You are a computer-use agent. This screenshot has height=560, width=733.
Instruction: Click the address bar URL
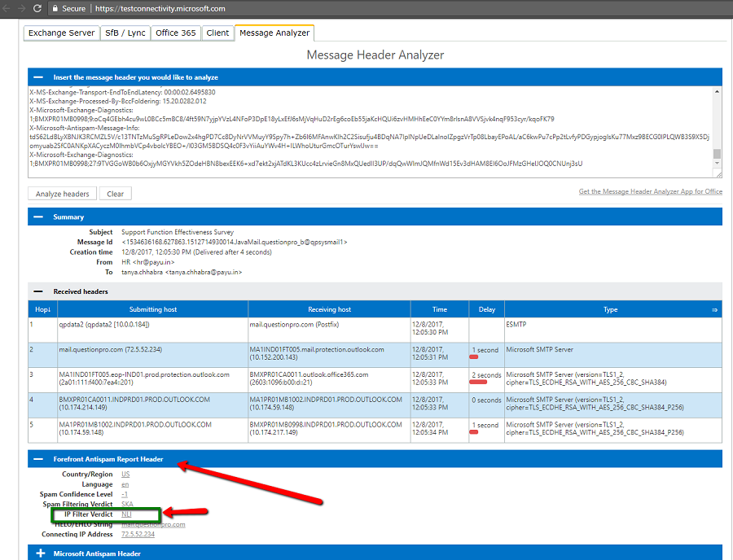click(160, 8)
